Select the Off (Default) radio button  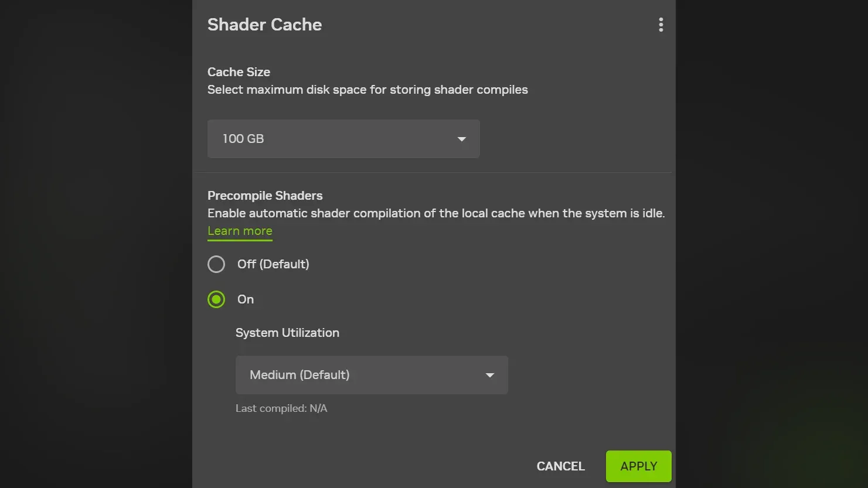click(216, 264)
